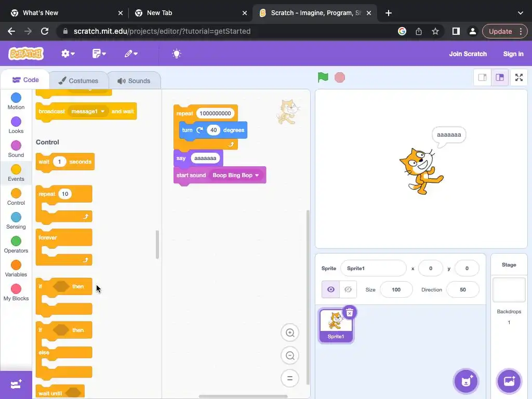This screenshot has width=532, height=399.
Task: Open the File menu dropdown
Action: pos(99,54)
